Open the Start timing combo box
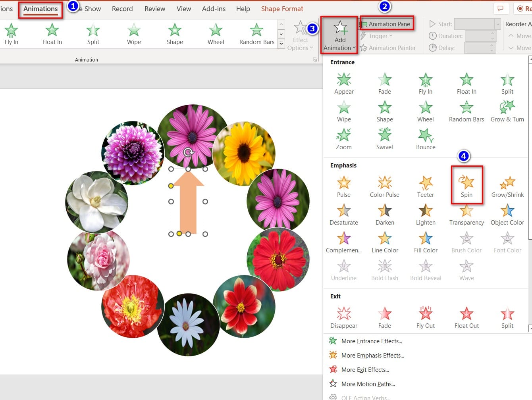Viewport: 532px width, 400px height. [477, 24]
